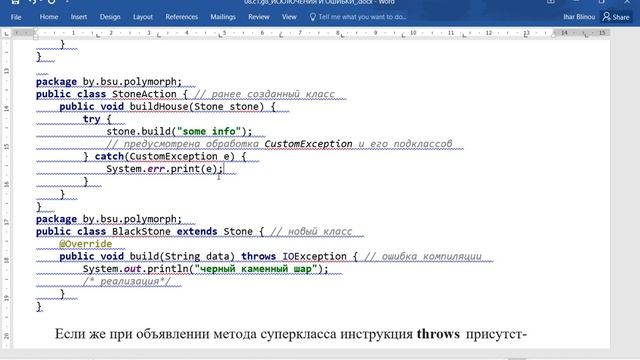Screen dimensions: 640x360
Task: Click the 'try {' line
Action: [x=97, y=119]
